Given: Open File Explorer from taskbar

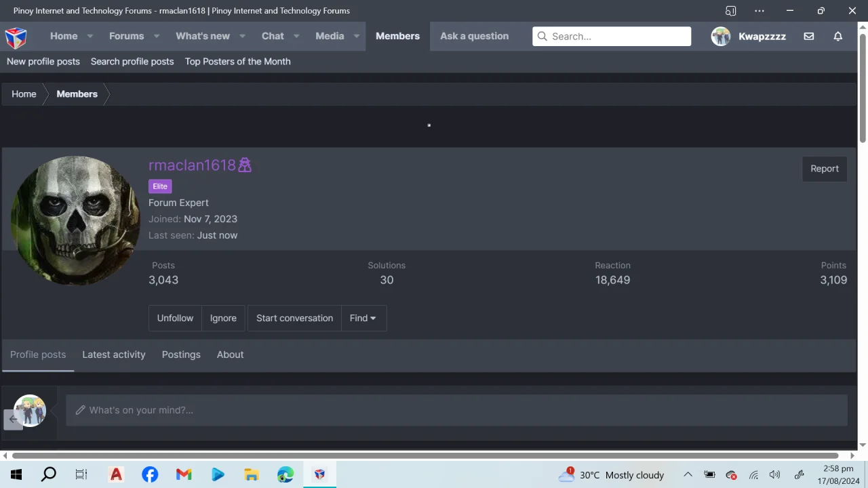Looking at the screenshot, I should pyautogui.click(x=252, y=475).
